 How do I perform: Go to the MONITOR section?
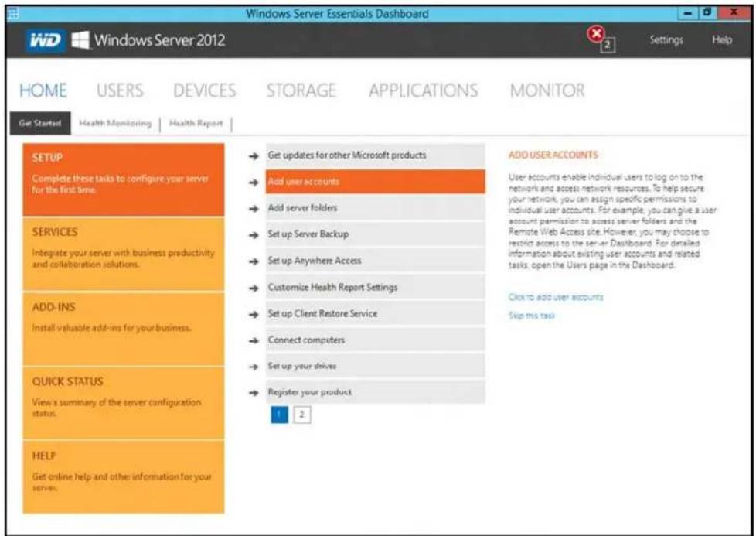coord(547,90)
